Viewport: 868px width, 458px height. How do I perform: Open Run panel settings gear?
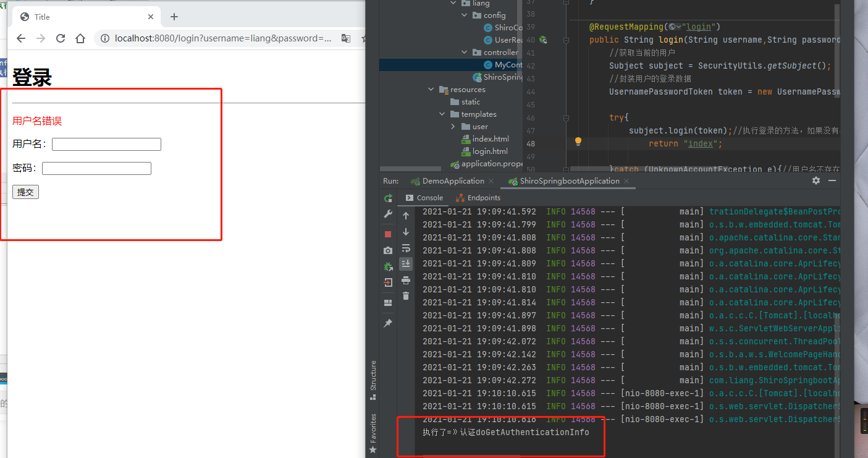tap(816, 180)
